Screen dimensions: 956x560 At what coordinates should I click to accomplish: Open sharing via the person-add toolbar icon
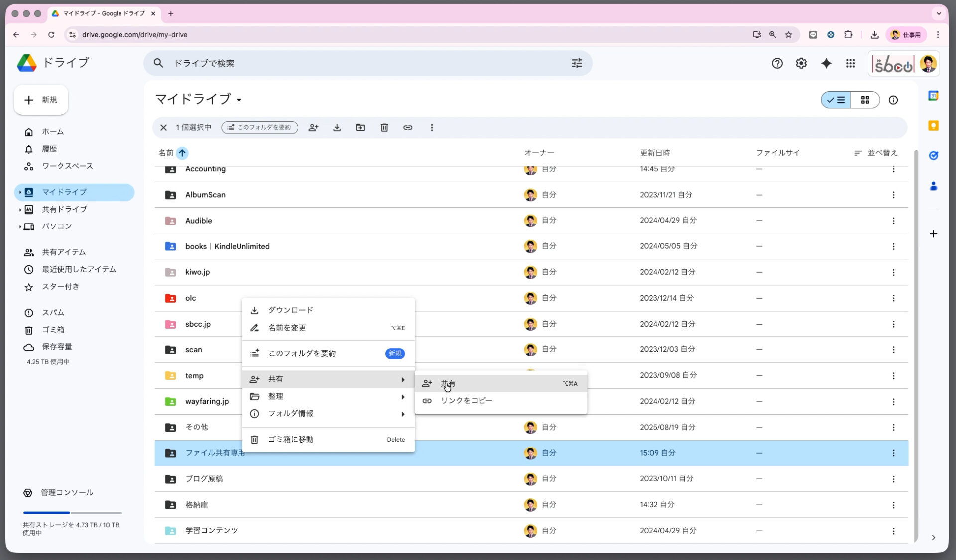[314, 128]
